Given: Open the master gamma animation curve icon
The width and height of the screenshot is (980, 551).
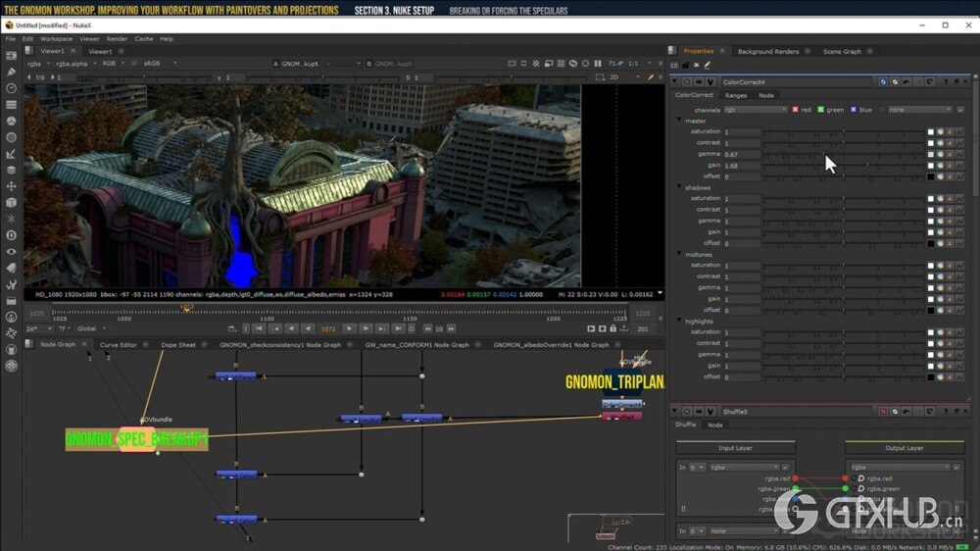Looking at the screenshot, I should tap(959, 155).
